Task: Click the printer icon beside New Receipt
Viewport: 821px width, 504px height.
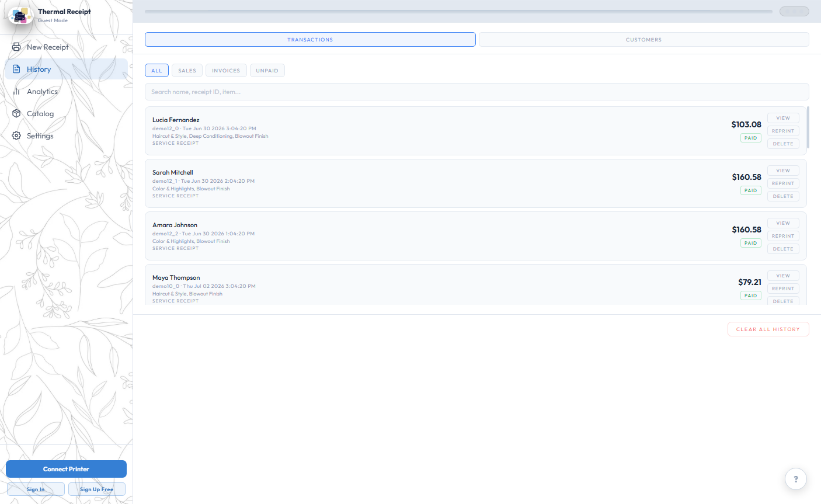Action: [16, 47]
